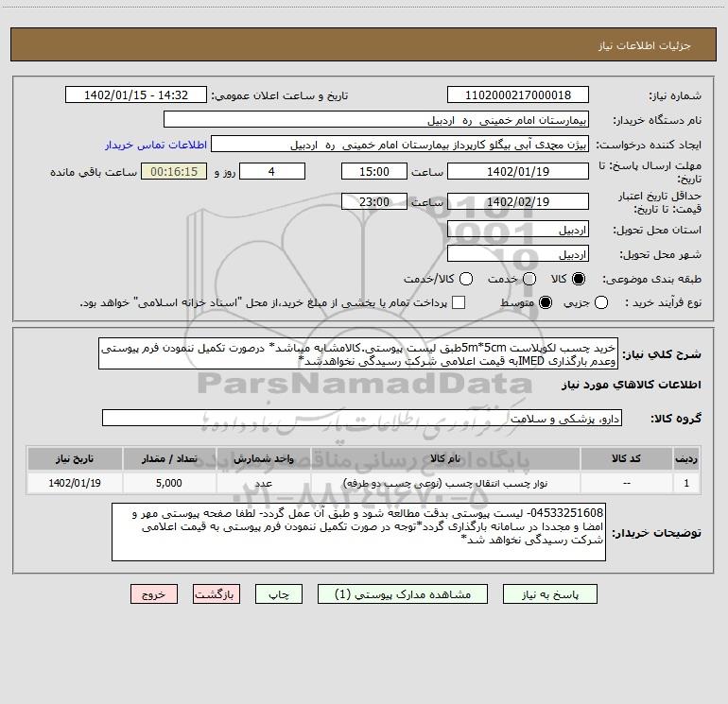Click the چاپ print button
Screen dimensions: 728x704
pos(279,594)
